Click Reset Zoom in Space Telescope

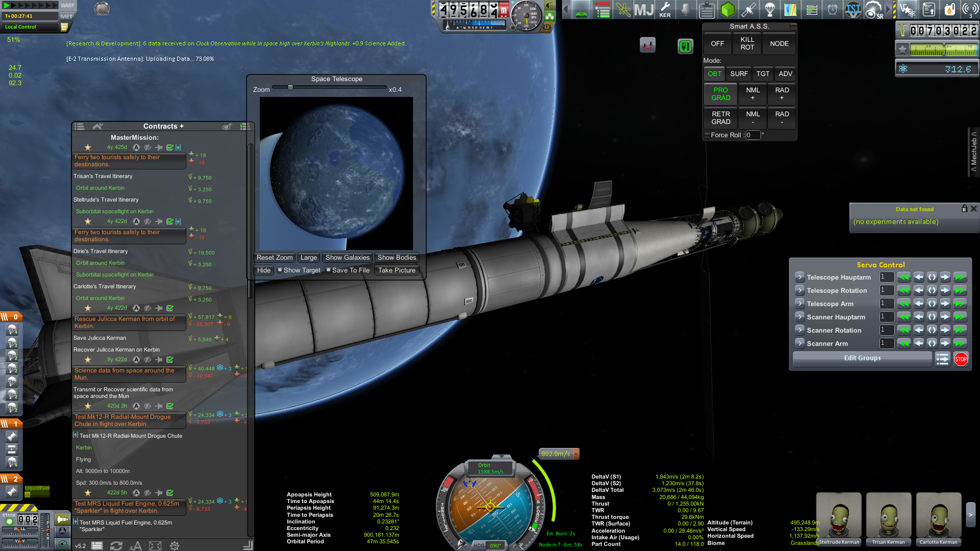point(275,258)
